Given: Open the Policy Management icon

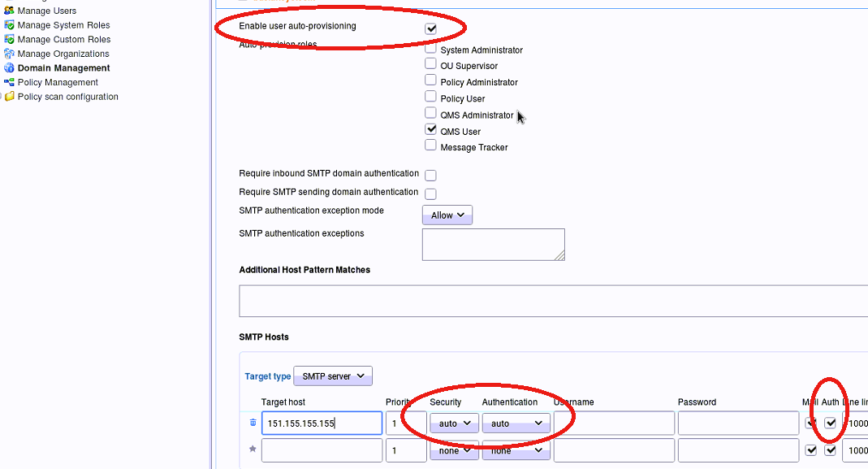Looking at the screenshot, I should pos(9,82).
